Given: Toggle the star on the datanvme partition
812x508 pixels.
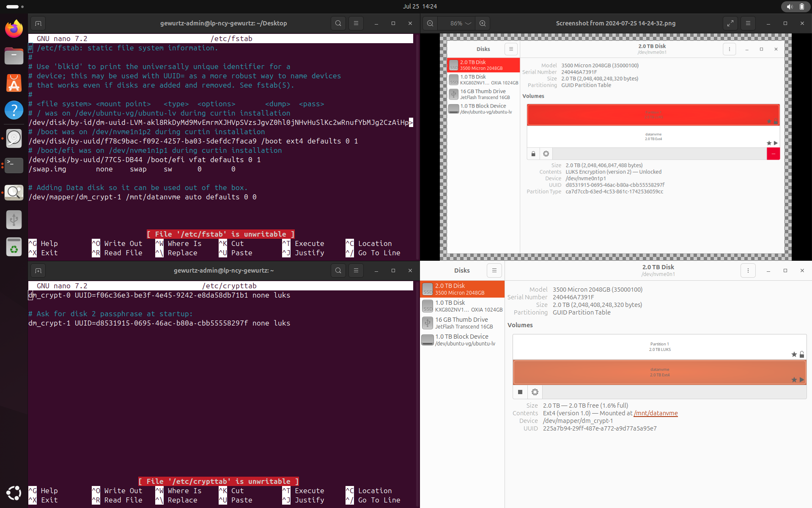Looking at the screenshot, I should [794, 380].
